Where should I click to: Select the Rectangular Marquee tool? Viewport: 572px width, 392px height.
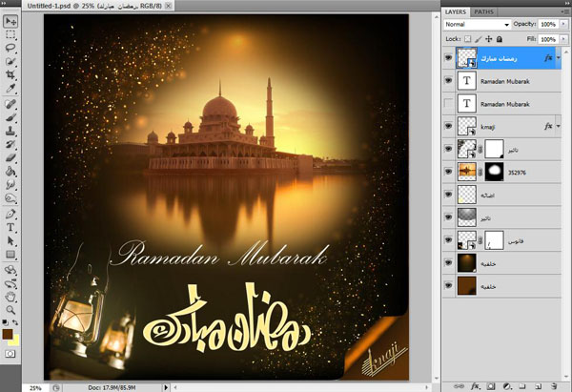pyautogui.click(x=10, y=32)
